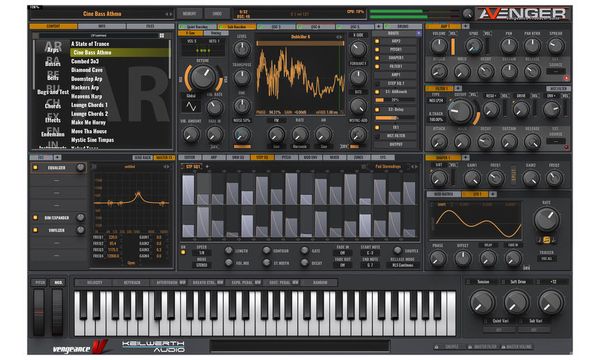
Task: Click the +12 macro knob
Action: 551,302
